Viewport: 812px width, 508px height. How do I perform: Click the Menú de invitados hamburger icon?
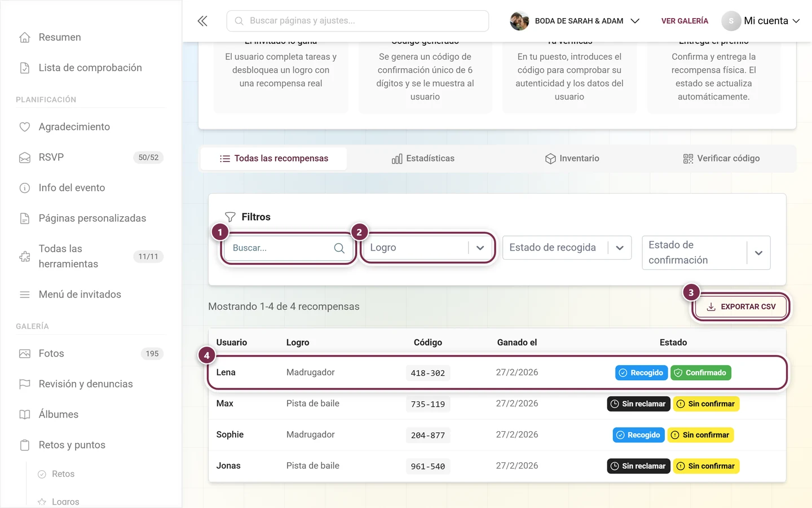click(x=25, y=295)
